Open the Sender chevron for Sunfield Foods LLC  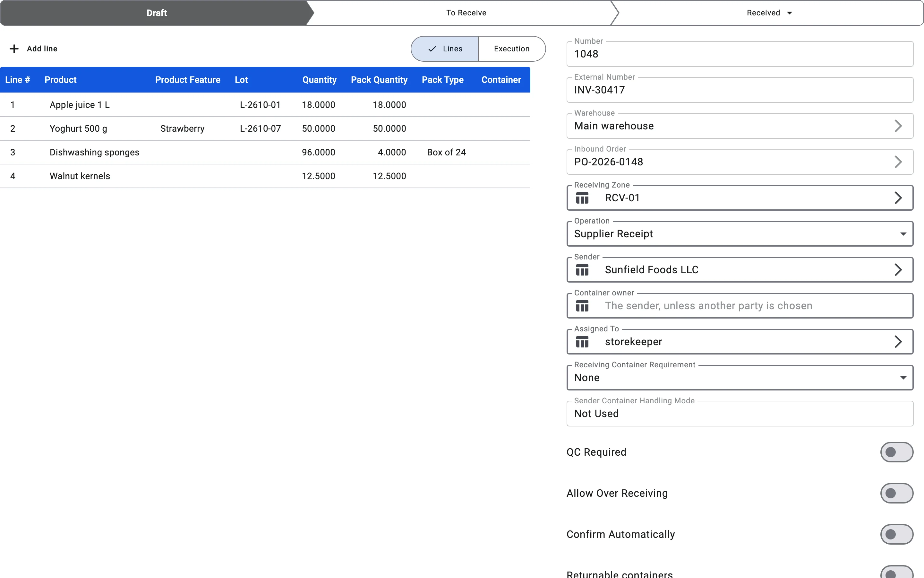point(898,270)
